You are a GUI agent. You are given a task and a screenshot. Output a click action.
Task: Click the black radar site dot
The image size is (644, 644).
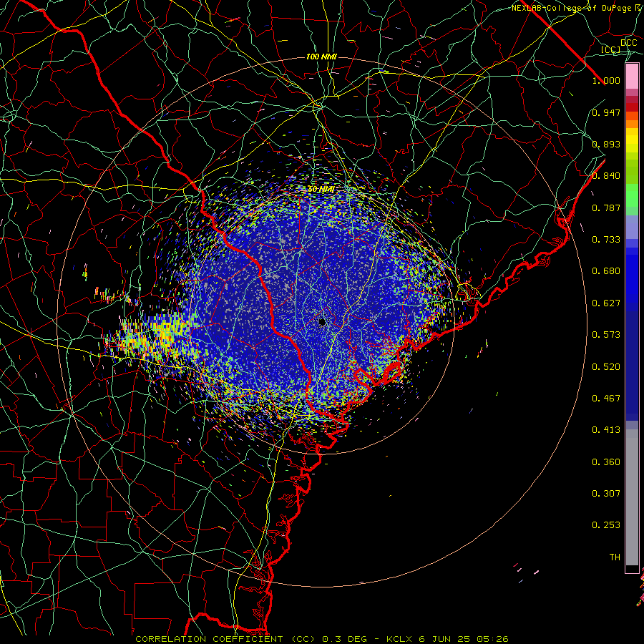(x=322, y=323)
